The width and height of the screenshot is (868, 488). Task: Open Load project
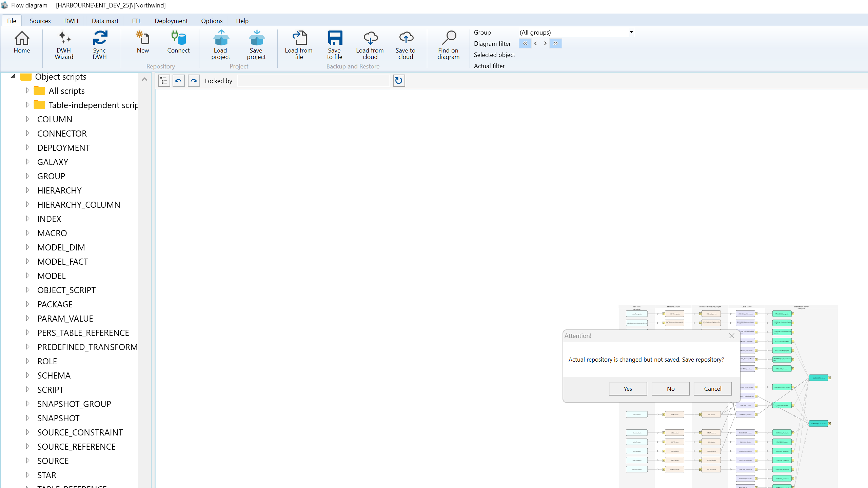(220, 45)
